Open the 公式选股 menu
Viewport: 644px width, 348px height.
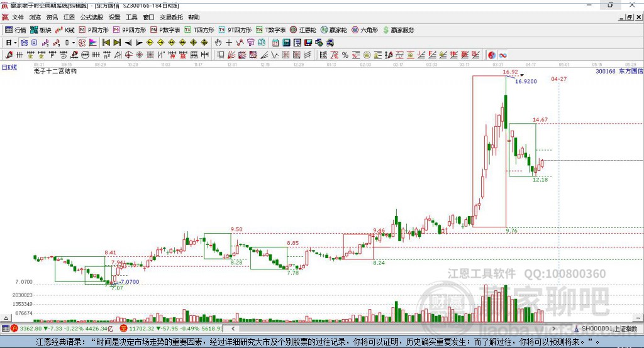pyautogui.click(x=92, y=17)
